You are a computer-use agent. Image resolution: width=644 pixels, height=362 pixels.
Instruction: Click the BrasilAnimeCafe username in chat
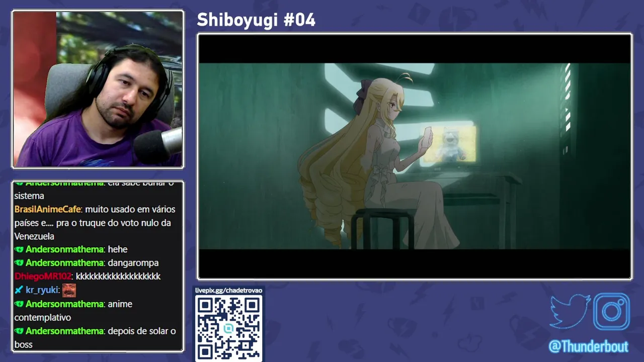47,209
